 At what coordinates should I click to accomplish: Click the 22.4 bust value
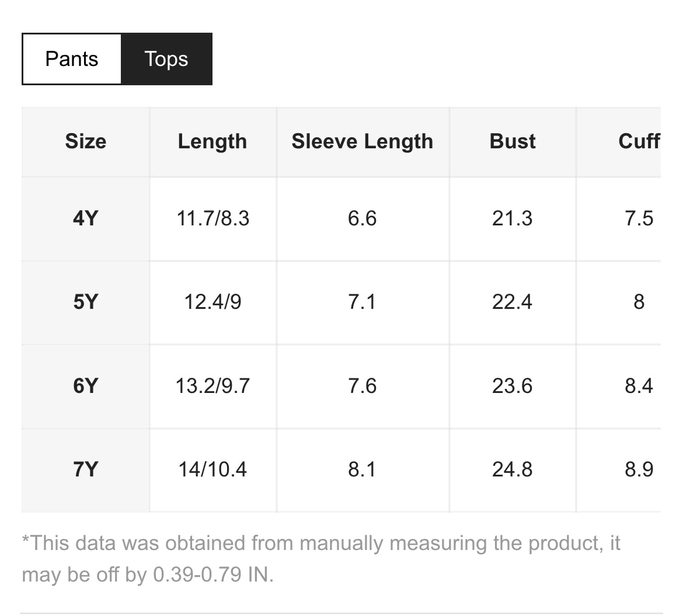tap(513, 302)
